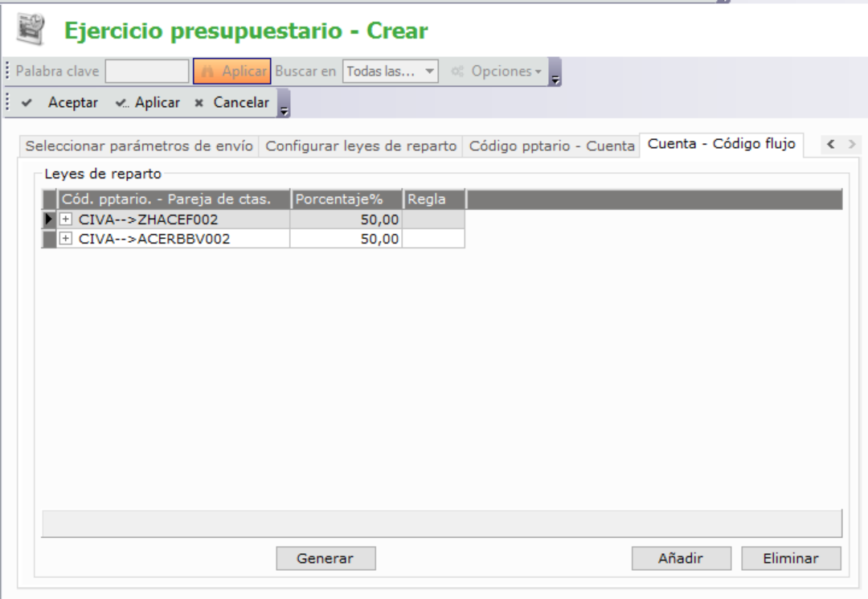Sort by the Porcentaje% column header
This screenshot has height=599, width=868.
point(346,199)
